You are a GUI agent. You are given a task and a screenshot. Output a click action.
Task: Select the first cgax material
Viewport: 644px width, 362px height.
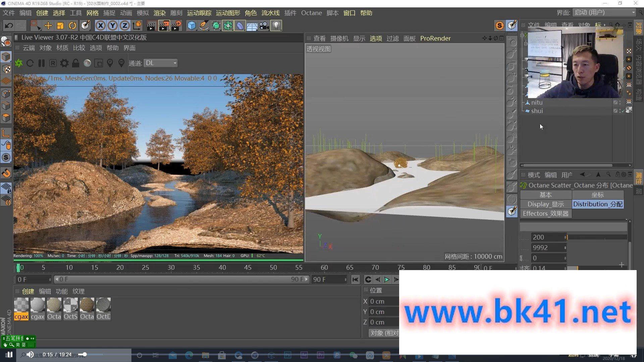21,309
